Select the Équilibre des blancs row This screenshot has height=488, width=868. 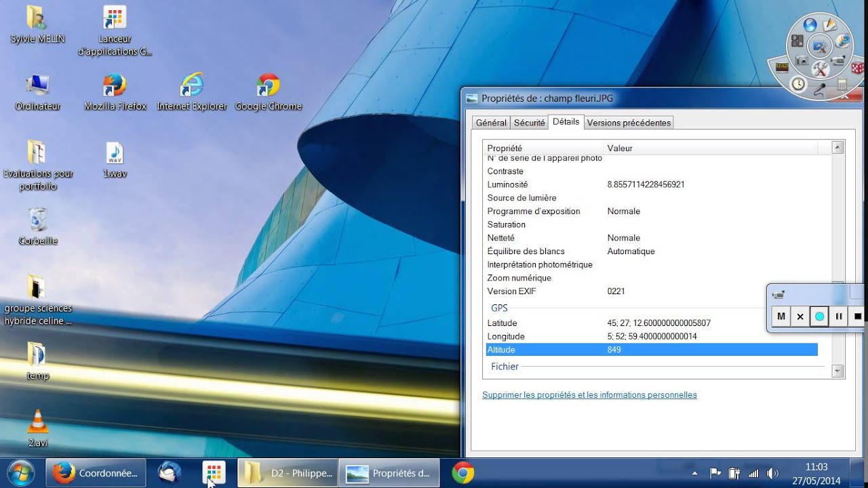(652, 251)
